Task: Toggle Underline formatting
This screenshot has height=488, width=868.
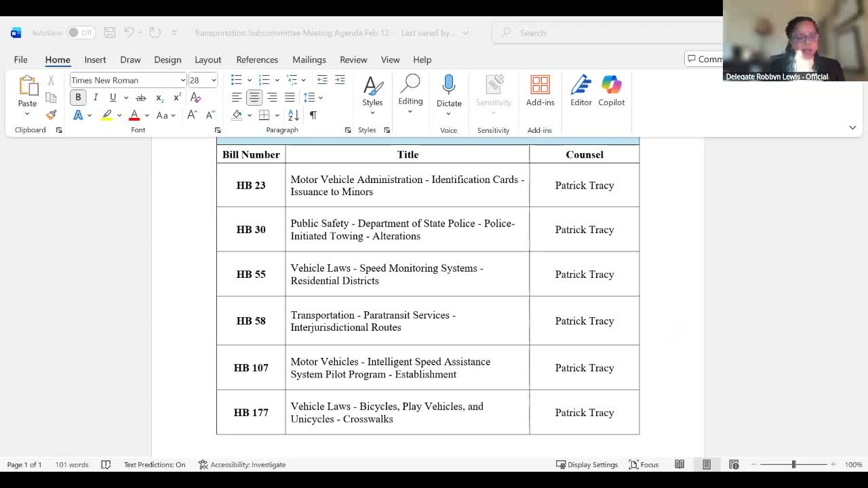Action: pyautogui.click(x=113, y=98)
